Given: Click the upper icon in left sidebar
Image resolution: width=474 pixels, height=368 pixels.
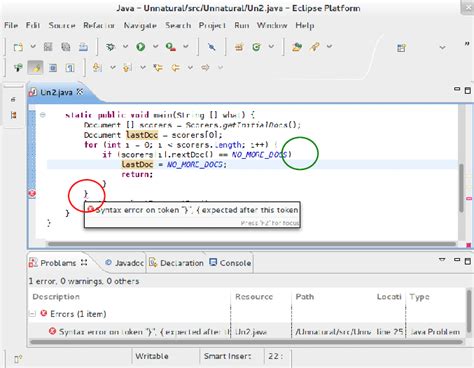Looking at the screenshot, I should click(x=13, y=99).
